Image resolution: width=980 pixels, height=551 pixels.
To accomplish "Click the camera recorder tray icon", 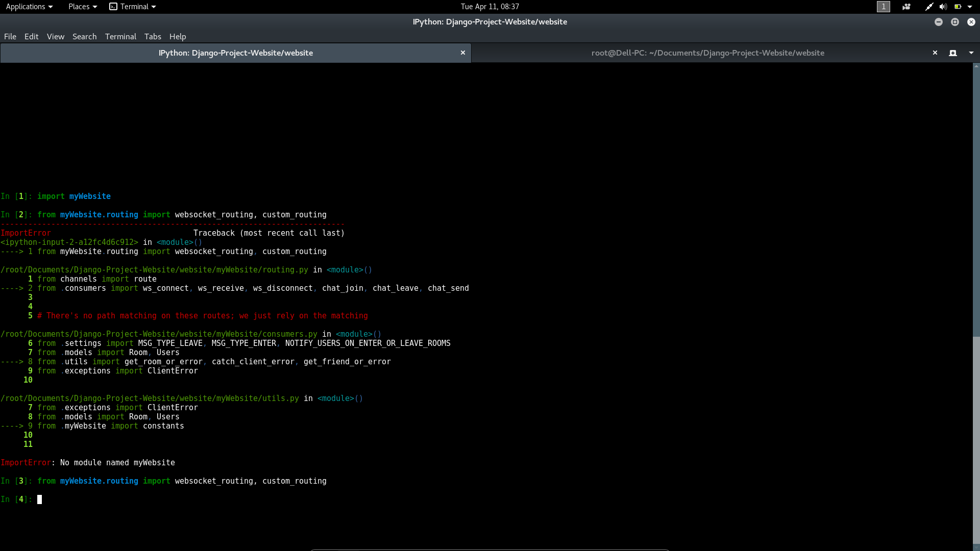I will click(x=906, y=7).
